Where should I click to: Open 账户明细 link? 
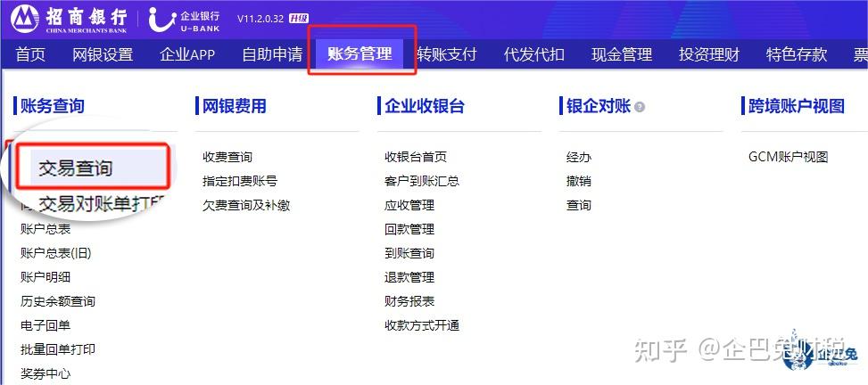pos(45,277)
